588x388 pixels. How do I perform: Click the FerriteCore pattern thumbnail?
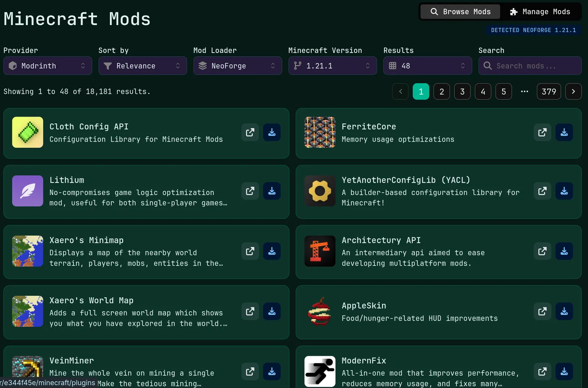point(320,132)
